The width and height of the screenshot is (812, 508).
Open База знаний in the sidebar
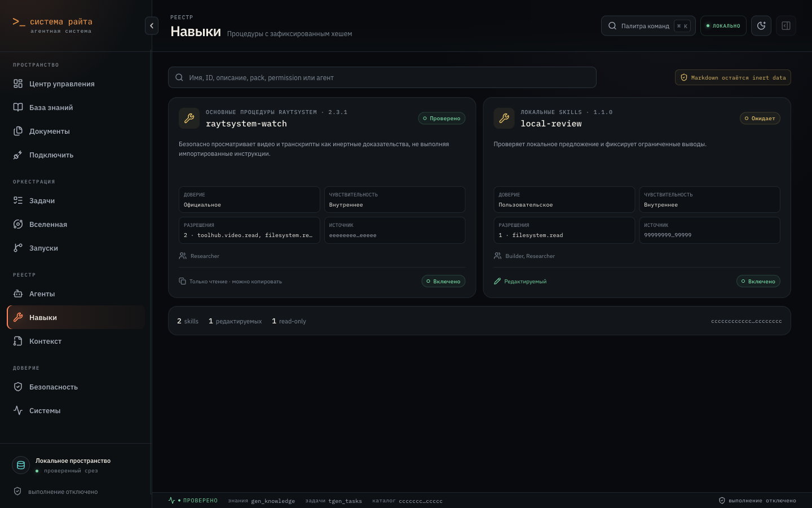(76, 107)
